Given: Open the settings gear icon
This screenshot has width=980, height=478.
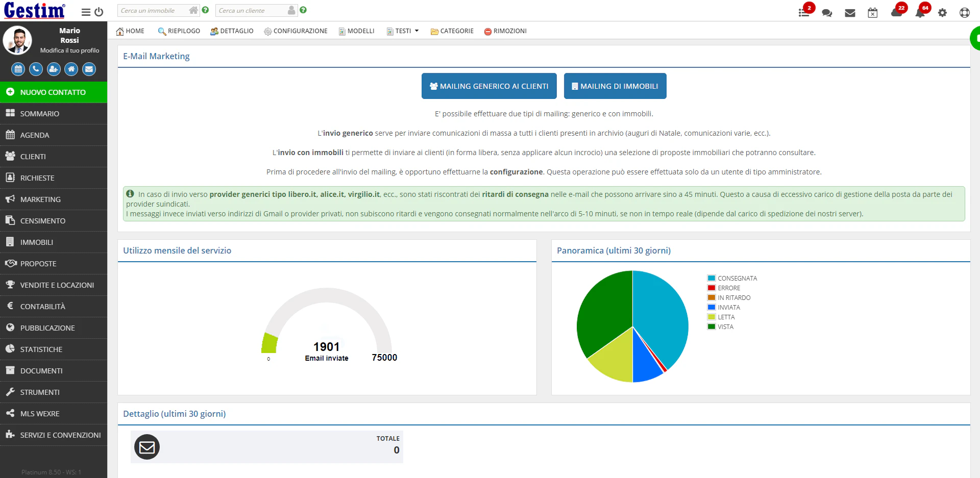Looking at the screenshot, I should pyautogui.click(x=943, y=13).
